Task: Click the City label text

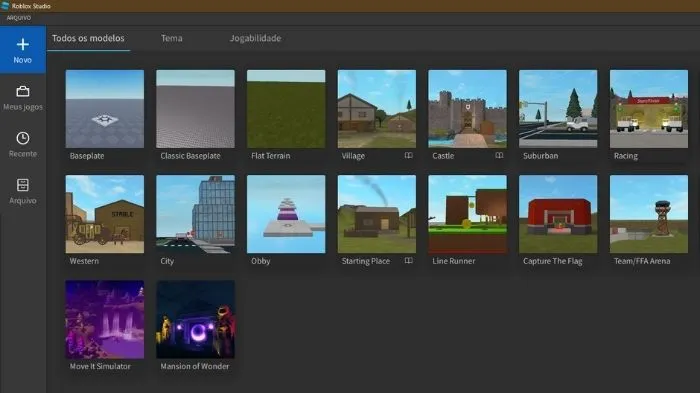Action: coord(167,261)
